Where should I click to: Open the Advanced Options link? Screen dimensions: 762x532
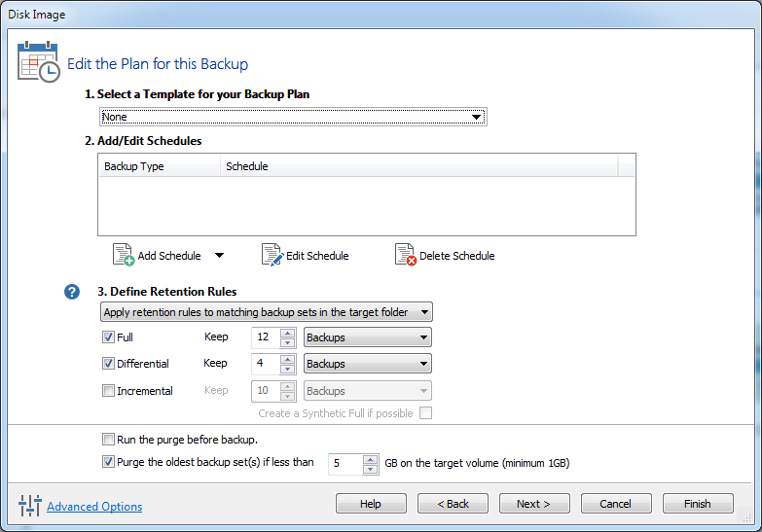coord(94,507)
